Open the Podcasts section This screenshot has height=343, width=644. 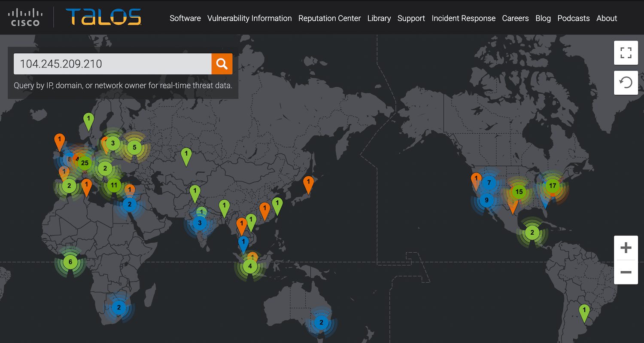coord(574,18)
